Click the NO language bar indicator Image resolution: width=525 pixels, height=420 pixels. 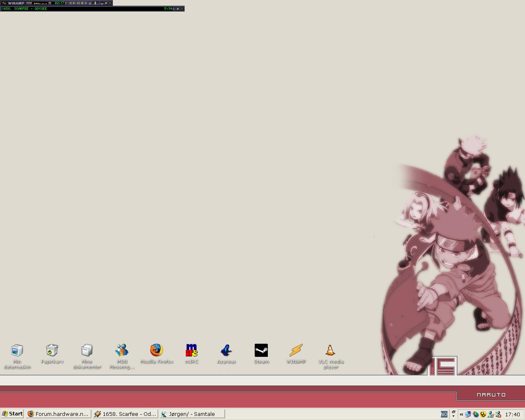(444, 414)
